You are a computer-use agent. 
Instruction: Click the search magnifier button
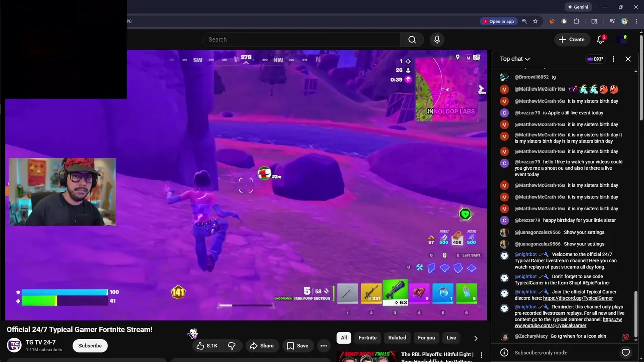tap(412, 39)
